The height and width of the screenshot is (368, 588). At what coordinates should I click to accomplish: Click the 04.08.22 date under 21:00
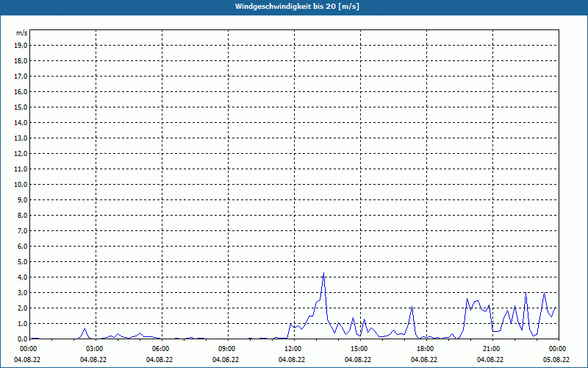(490, 360)
